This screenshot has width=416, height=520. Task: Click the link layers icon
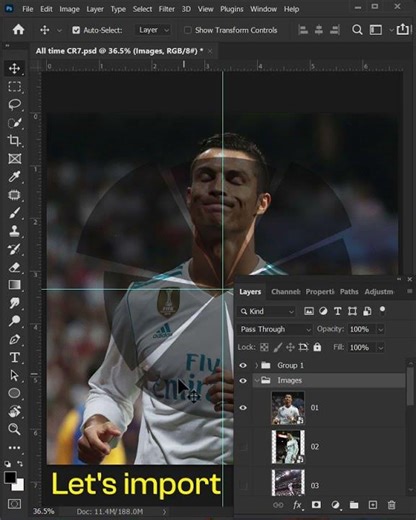click(278, 505)
